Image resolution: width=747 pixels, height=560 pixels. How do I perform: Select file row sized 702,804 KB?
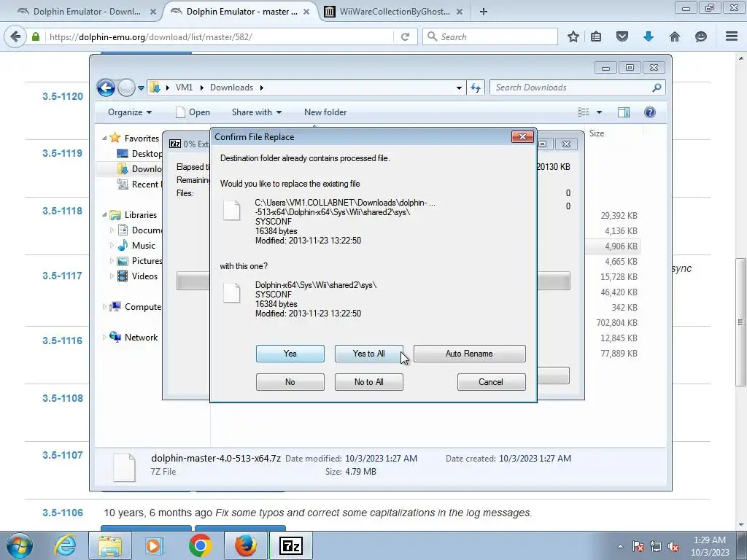(616, 322)
